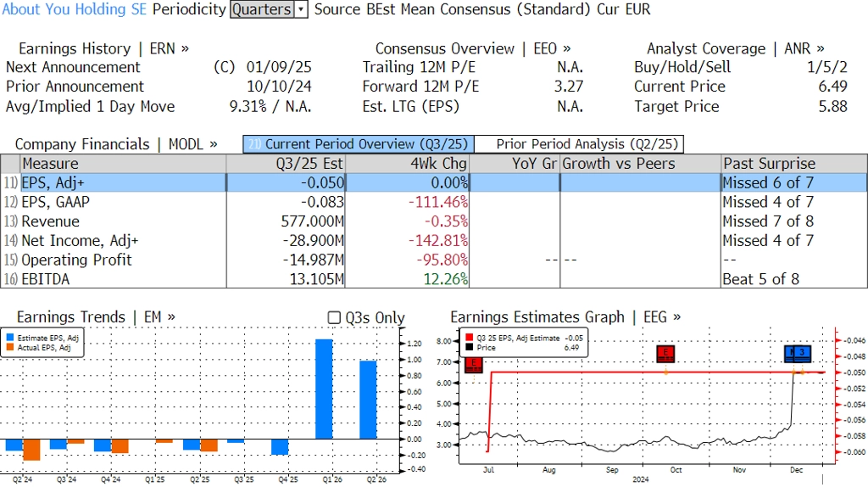
Task: Click the YoY Gr column header
Action: click(x=515, y=164)
